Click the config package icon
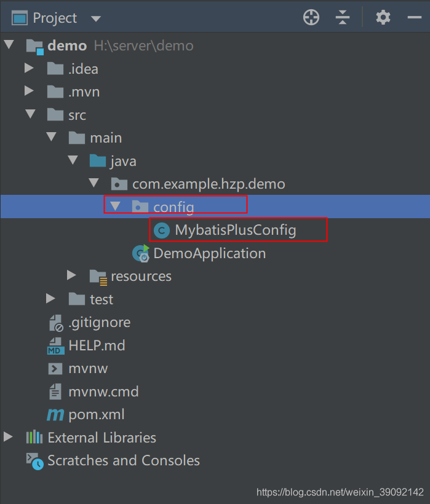Screen dimensions: 430x504 coord(140,207)
